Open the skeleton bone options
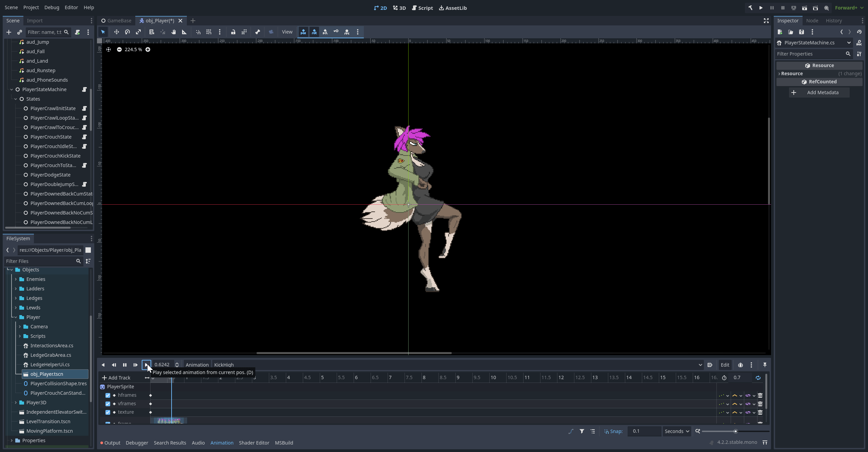 258,32
